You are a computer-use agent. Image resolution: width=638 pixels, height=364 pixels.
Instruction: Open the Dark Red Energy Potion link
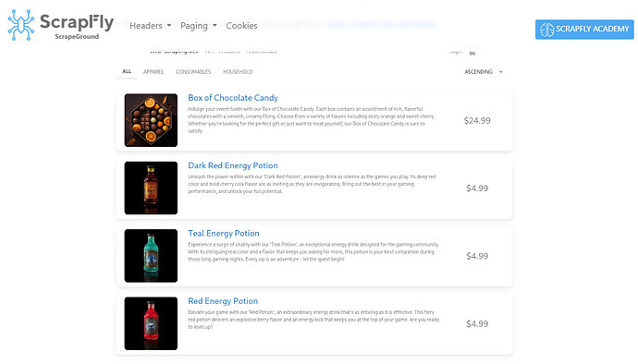pos(233,165)
